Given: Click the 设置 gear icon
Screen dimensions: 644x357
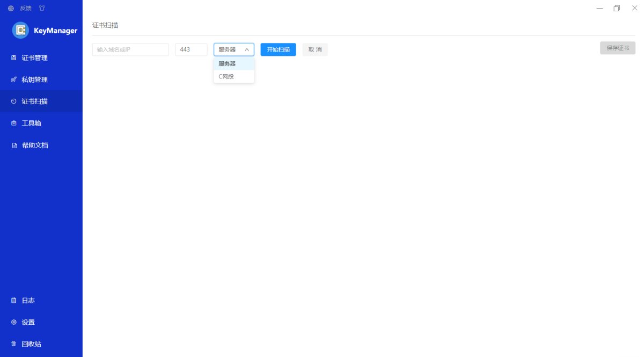Looking at the screenshot, I should point(14,322).
